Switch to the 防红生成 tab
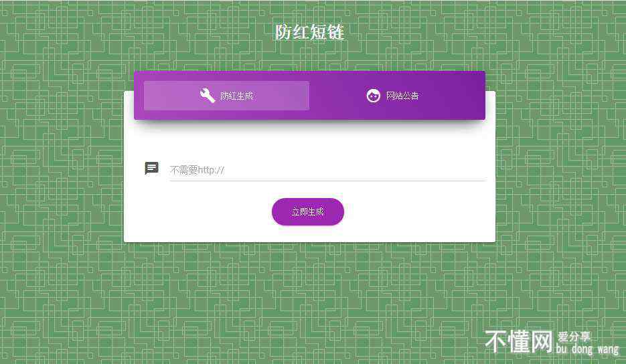The image size is (626, 364). pos(226,96)
